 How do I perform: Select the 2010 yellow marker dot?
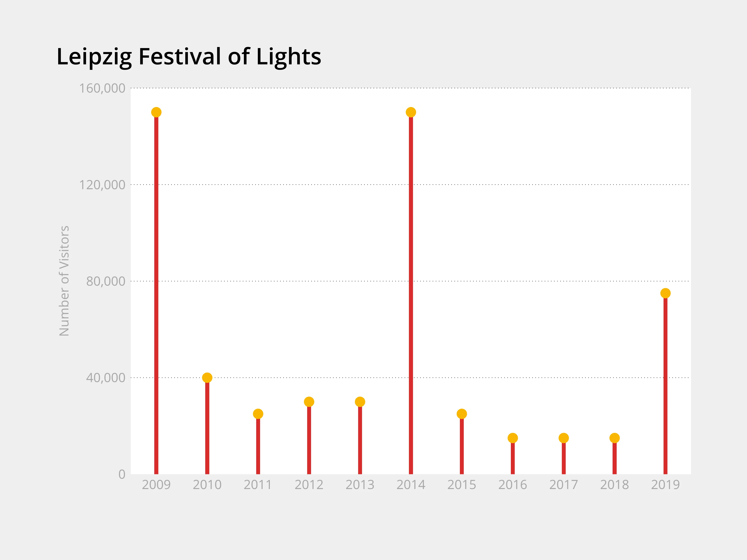[x=207, y=377]
